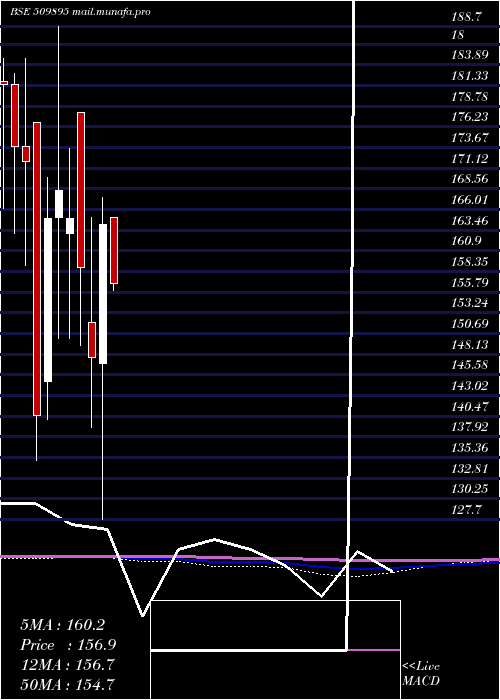This screenshot has height=700, width=500.
Task: Click the 158.35 price axis label
Action: pos(470,262)
